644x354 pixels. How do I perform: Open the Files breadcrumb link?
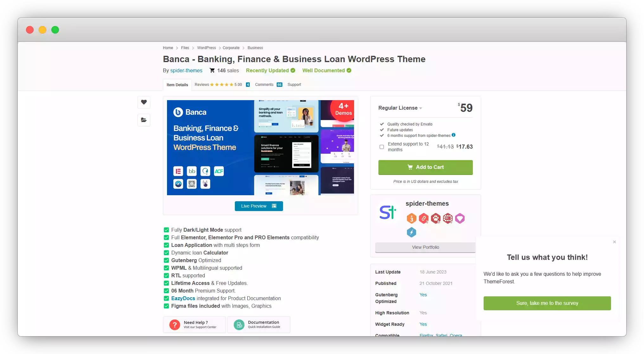tap(185, 48)
